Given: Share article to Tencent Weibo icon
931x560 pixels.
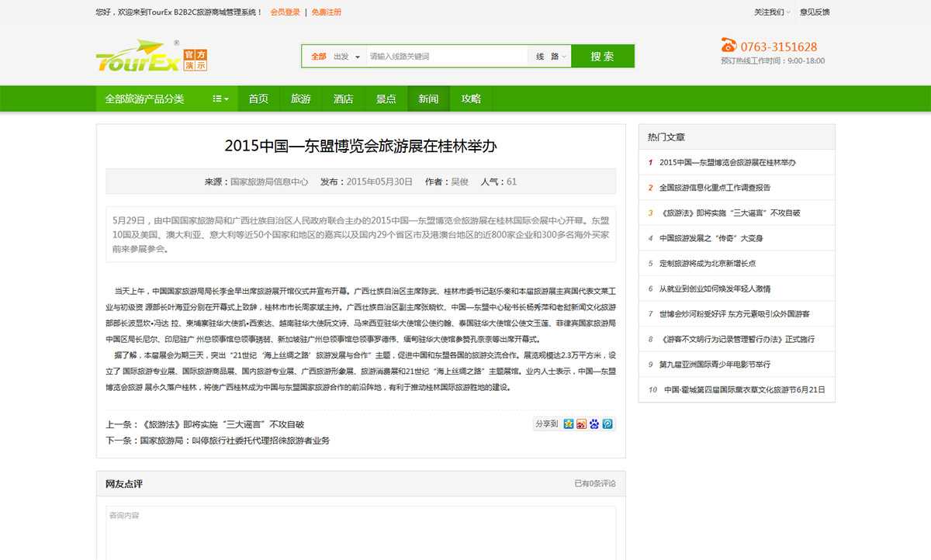Looking at the screenshot, I should pyautogui.click(x=607, y=424).
